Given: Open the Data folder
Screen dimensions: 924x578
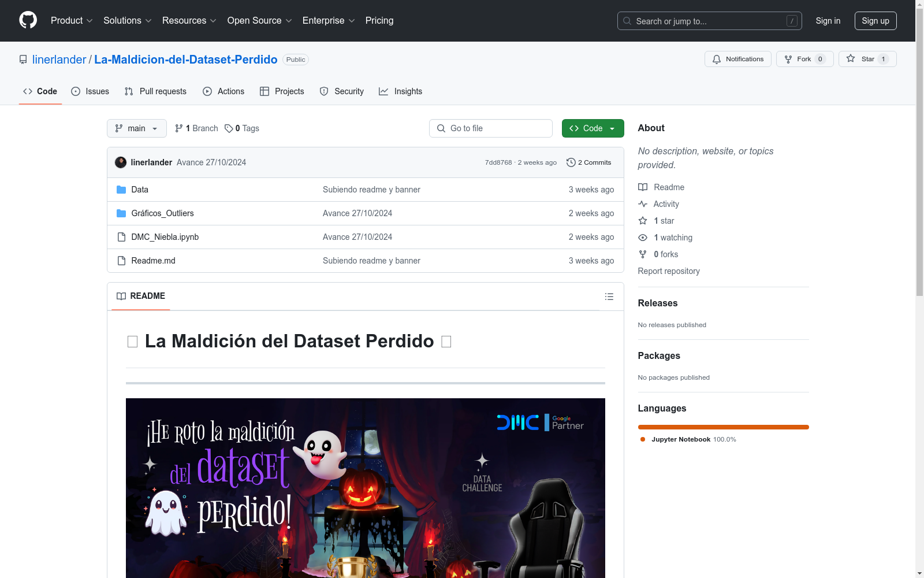Looking at the screenshot, I should pos(140,190).
